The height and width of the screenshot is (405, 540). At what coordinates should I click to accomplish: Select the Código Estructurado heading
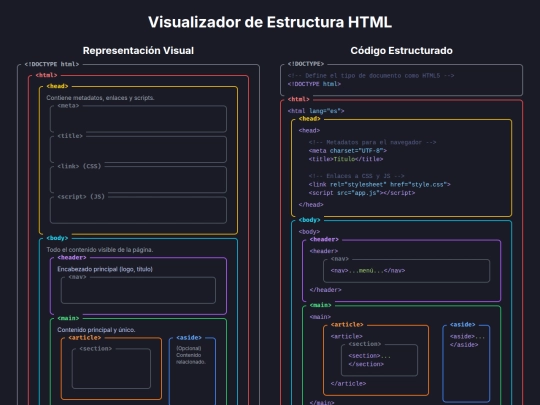point(401,51)
